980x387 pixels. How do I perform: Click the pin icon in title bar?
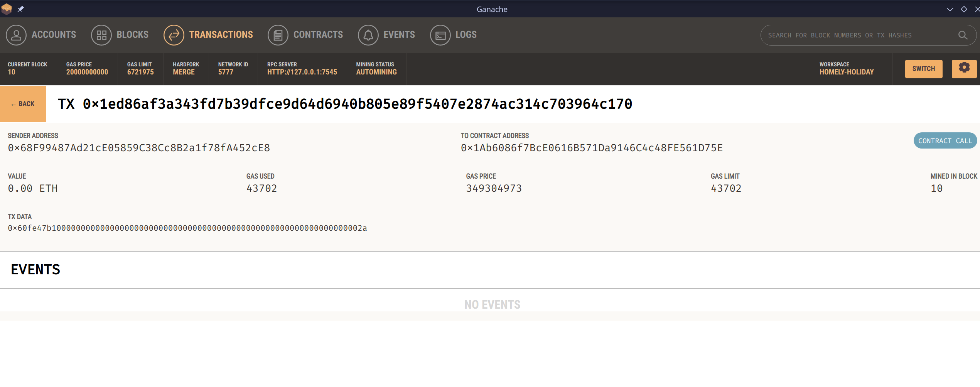[x=21, y=9]
